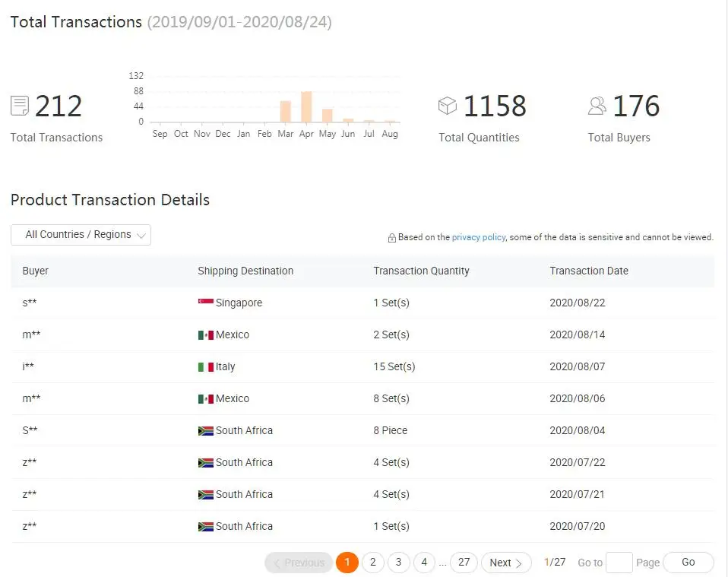Go to page 3 of transactions
Image resolution: width=728 pixels, height=577 pixels.
click(x=398, y=562)
